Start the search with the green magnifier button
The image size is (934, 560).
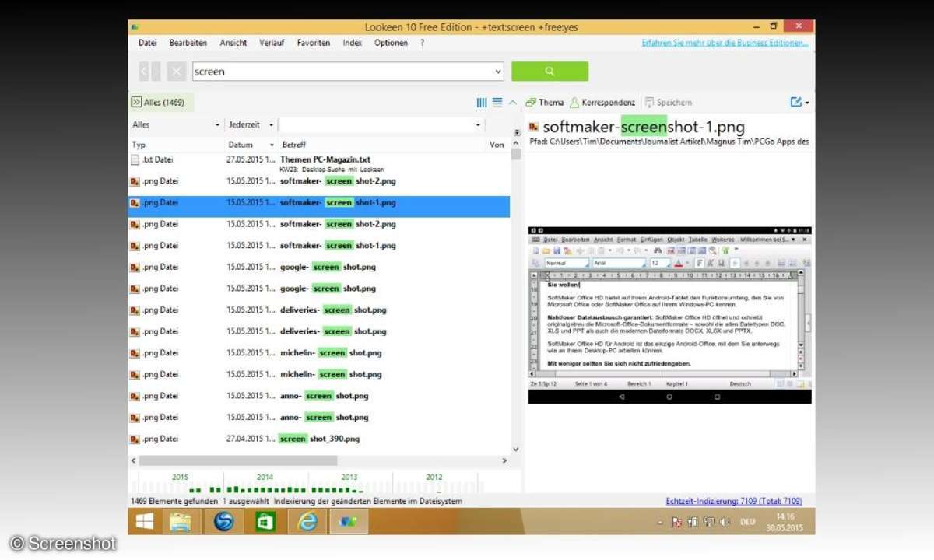click(x=550, y=72)
